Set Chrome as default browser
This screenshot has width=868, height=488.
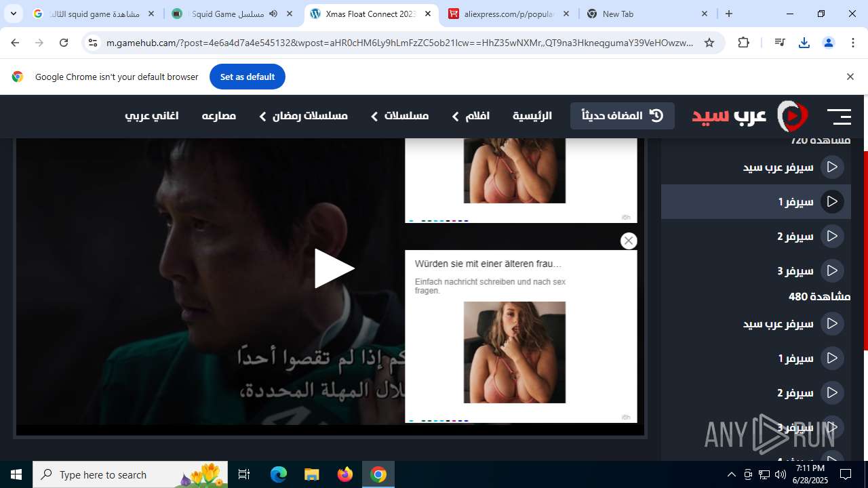tap(248, 77)
